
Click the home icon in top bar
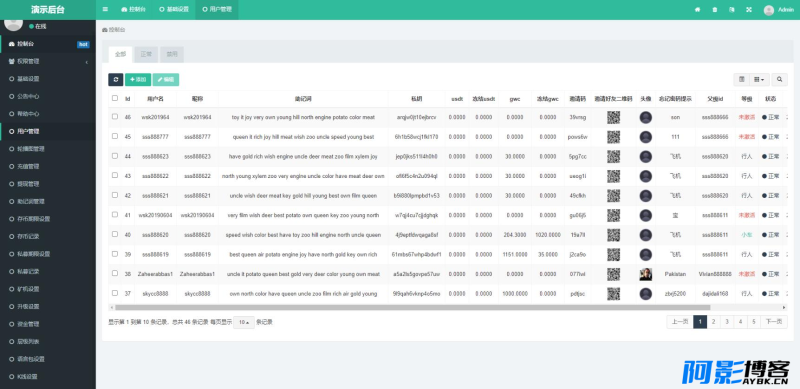[697, 10]
